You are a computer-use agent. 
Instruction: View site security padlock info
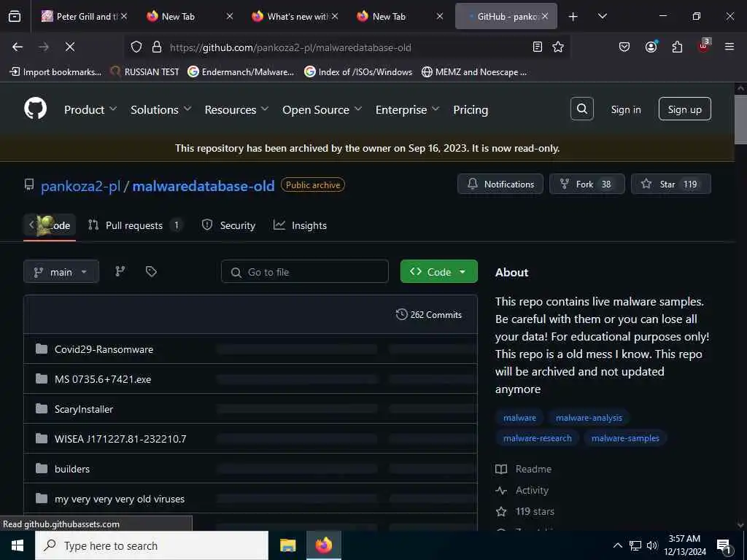tap(157, 47)
